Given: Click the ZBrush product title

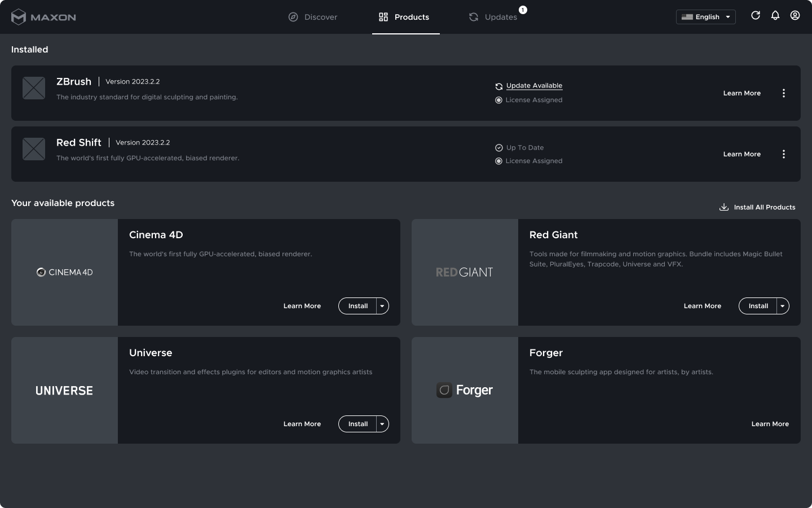Looking at the screenshot, I should point(74,81).
